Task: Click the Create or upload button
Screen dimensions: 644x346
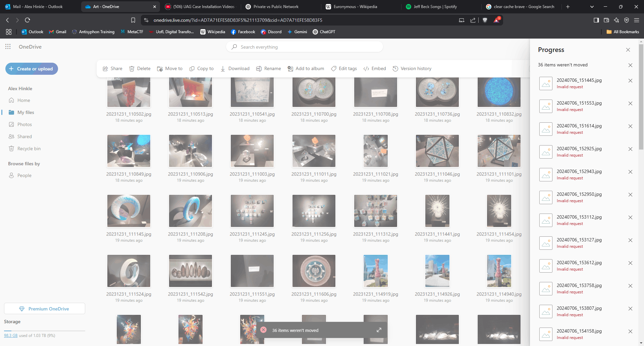Action: pyautogui.click(x=32, y=69)
